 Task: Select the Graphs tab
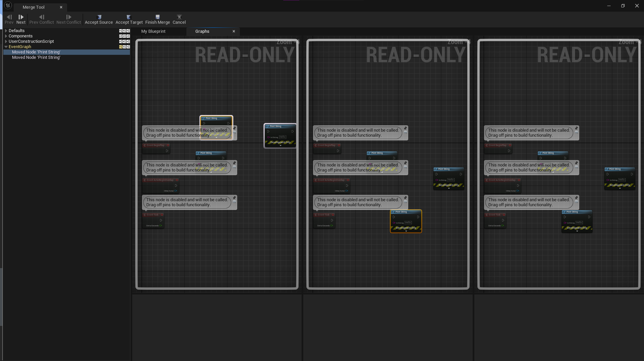pyautogui.click(x=202, y=31)
